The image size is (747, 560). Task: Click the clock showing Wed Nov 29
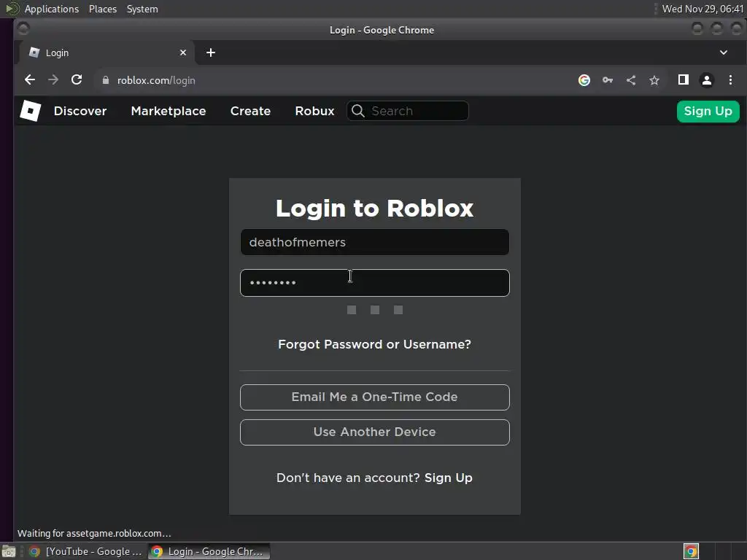tap(703, 9)
